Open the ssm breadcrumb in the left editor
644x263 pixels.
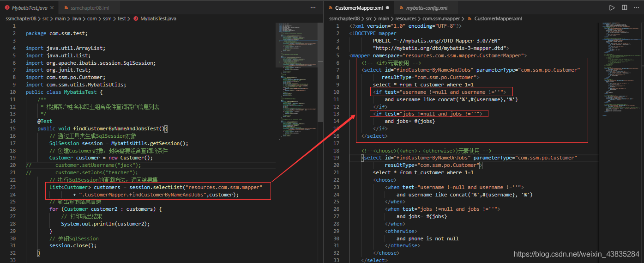(x=107, y=18)
